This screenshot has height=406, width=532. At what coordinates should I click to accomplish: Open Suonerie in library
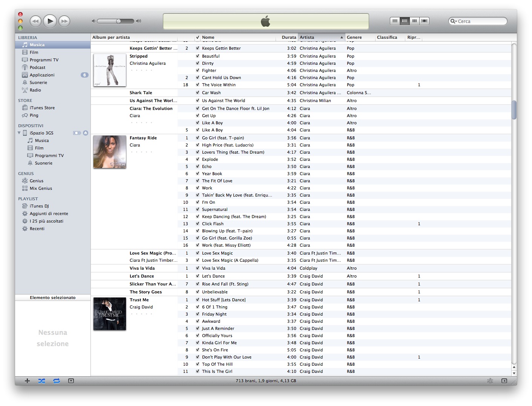click(x=53, y=82)
